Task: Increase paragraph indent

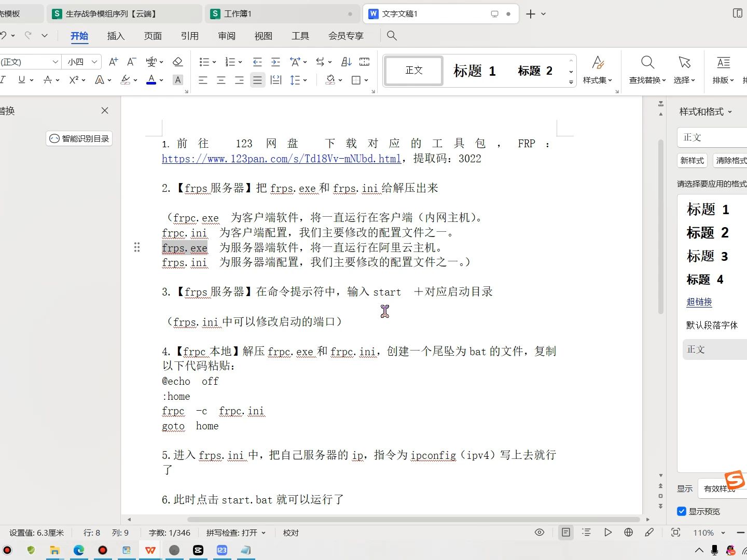Action: point(276,62)
